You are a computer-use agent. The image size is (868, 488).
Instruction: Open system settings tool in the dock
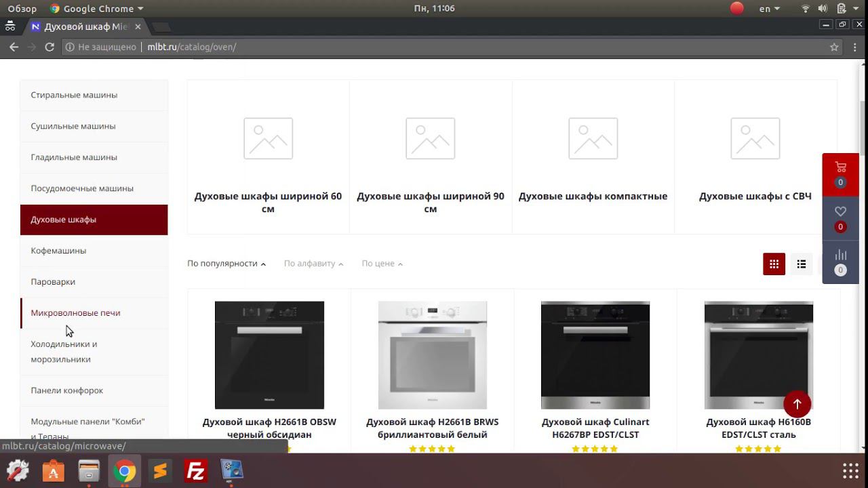18,470
